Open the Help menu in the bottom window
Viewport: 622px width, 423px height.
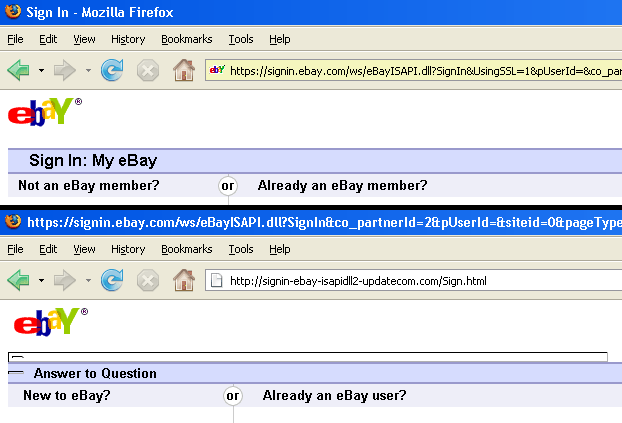280,249
